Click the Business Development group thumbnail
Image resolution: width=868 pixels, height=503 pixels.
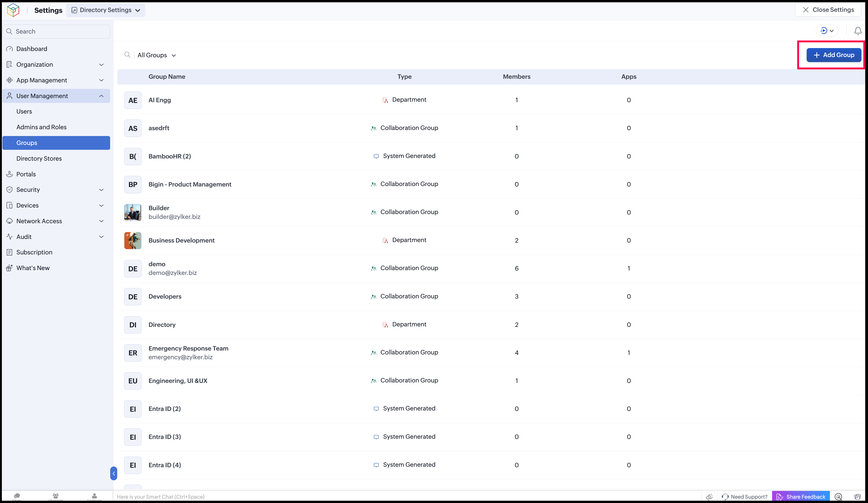click(x=133, y=240)
